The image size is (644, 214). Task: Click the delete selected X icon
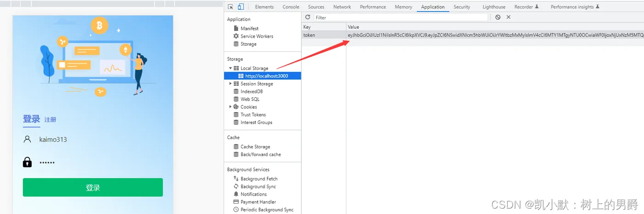[508, 17]
